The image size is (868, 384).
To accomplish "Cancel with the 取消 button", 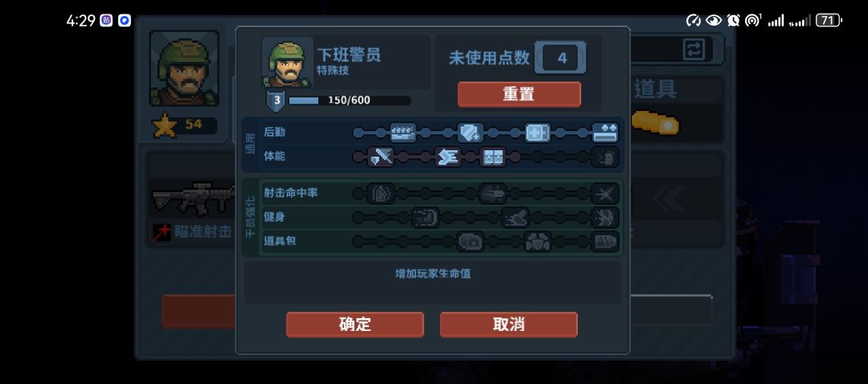I will click(509, 325).
